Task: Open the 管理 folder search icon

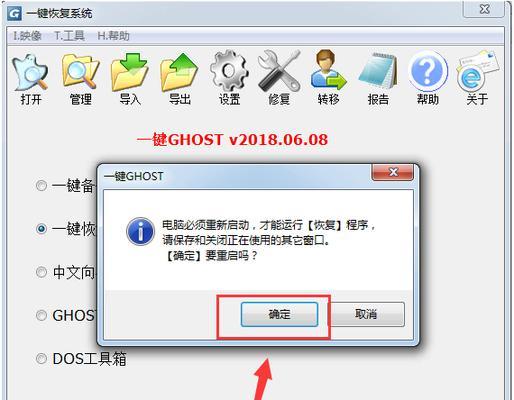Action: (80, 72)
